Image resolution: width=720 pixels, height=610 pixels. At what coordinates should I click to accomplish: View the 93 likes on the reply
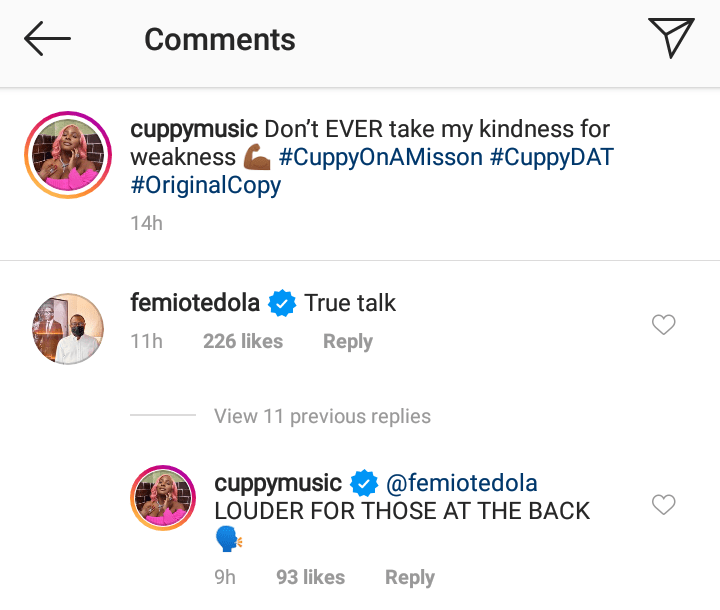coord(310,577)
